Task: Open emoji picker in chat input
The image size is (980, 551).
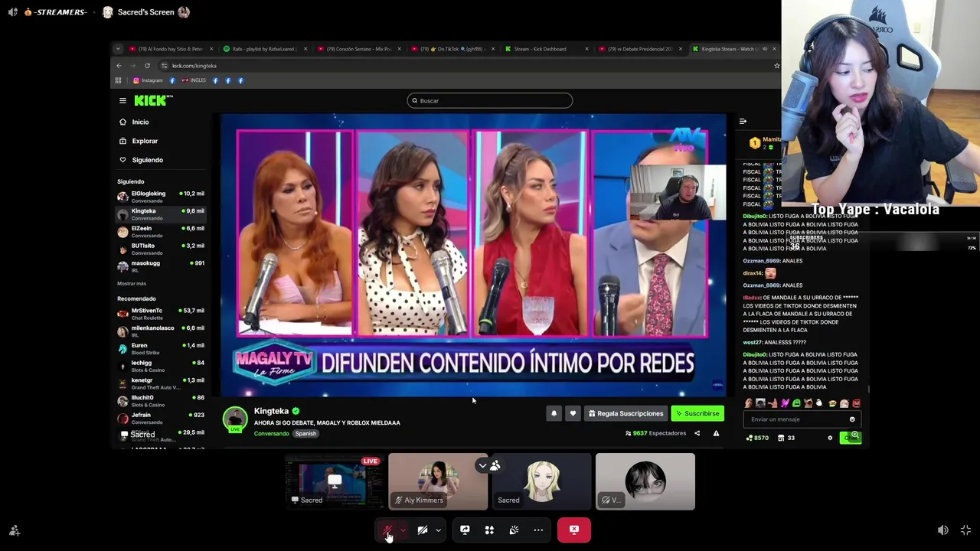Action: (x=852, y=419)
